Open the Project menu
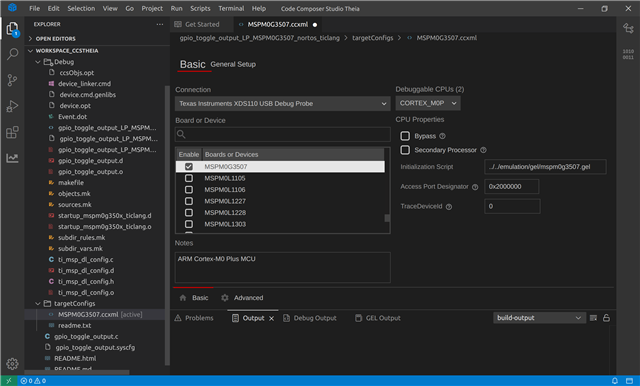This screenshot has height=386, width=640. point(152,8)
